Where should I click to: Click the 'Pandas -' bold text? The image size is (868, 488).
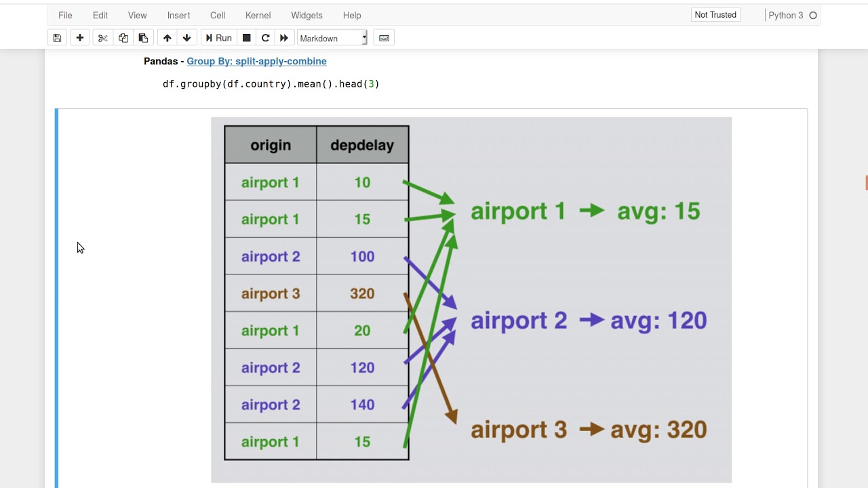click(164, 61)
